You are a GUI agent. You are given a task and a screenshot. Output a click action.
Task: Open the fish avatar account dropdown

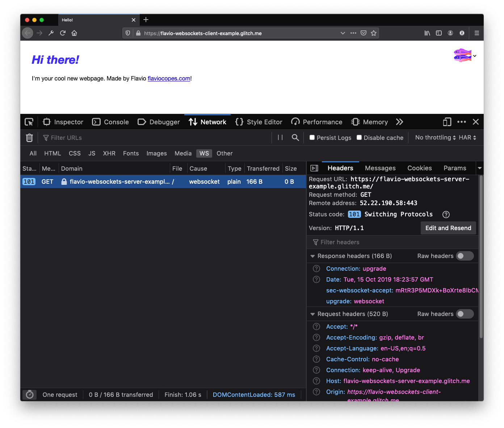click(x=465, y=55)
